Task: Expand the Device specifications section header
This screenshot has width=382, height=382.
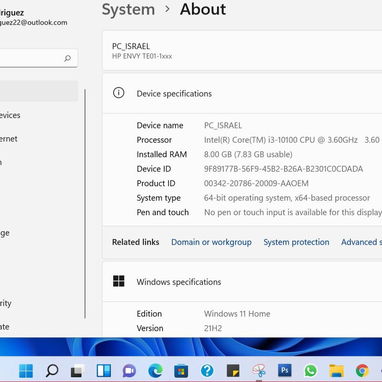Action: [242, 93]
